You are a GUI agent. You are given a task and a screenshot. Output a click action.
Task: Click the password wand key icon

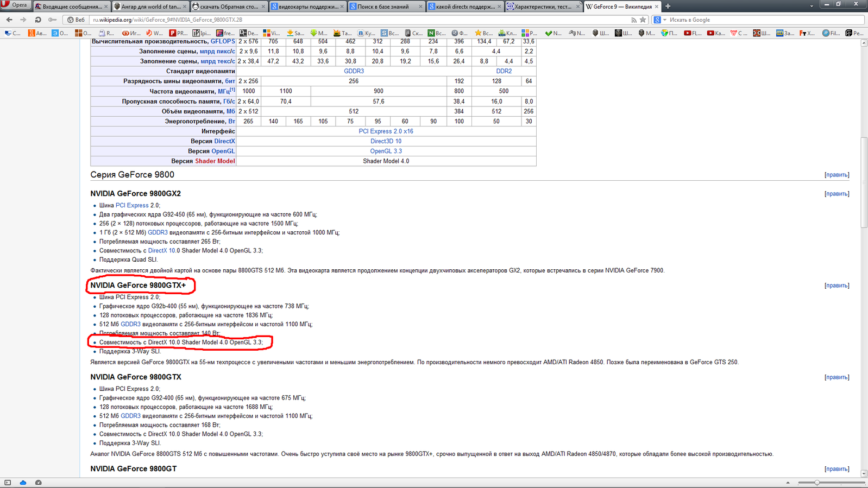coord(53,20)
